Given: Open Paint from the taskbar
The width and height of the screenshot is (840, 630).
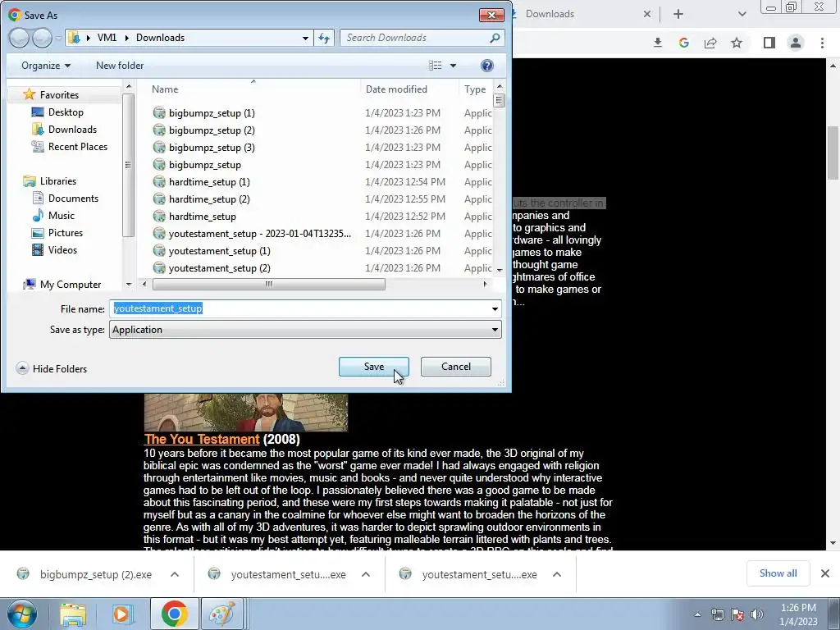Looking at the screenshot, I should click(x=221, y=614).
